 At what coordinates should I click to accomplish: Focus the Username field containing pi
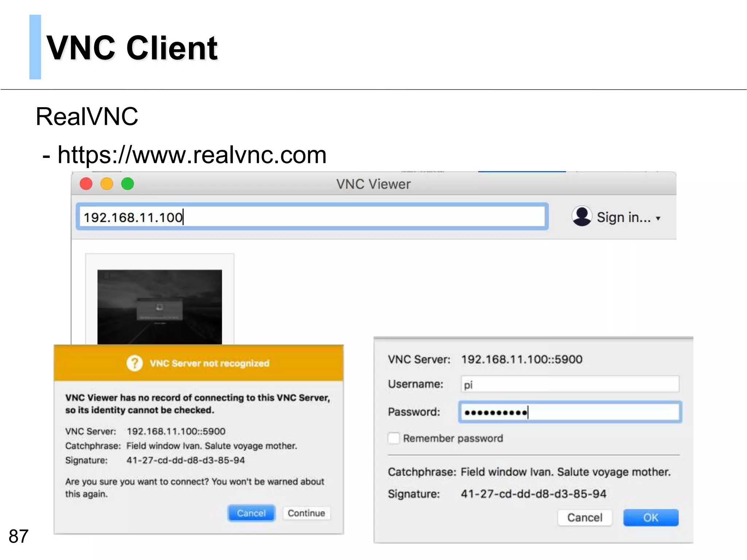[x=570, y=384]
